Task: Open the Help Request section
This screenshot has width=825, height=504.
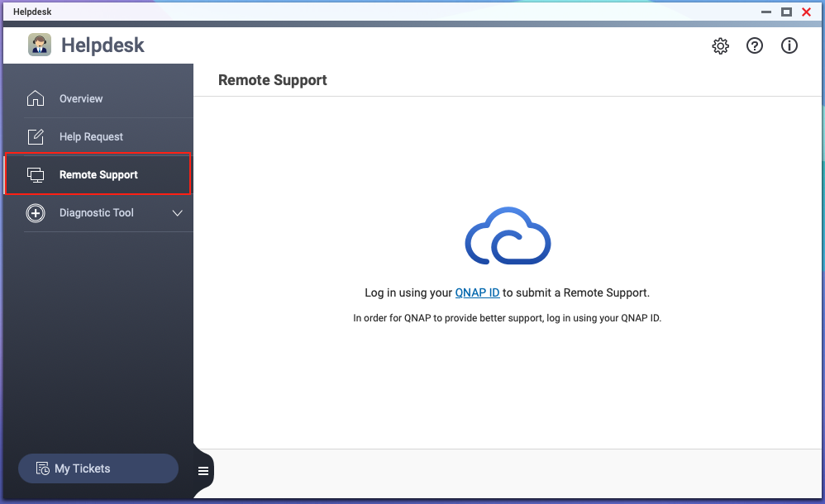Action: click(91, 136)
